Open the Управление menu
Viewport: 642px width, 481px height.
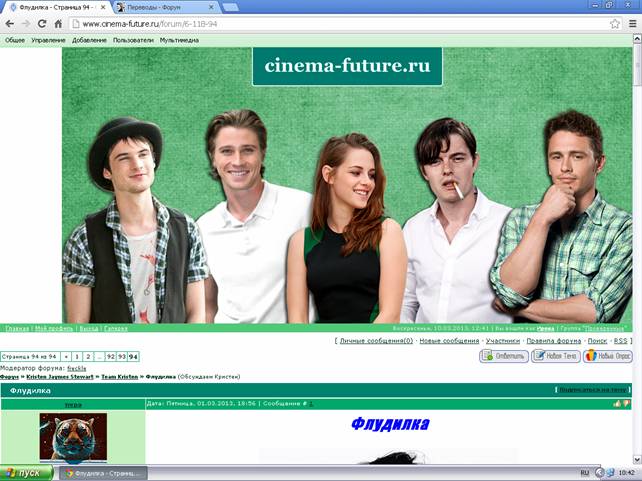(48, 40)
